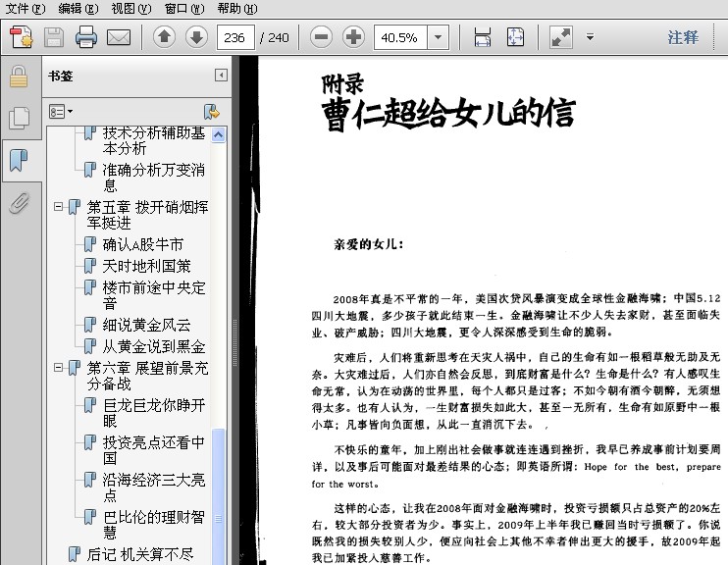Click bookmark icon beside 细说黄金风云
Screen dimensions: 728x565
pos(89,325)
